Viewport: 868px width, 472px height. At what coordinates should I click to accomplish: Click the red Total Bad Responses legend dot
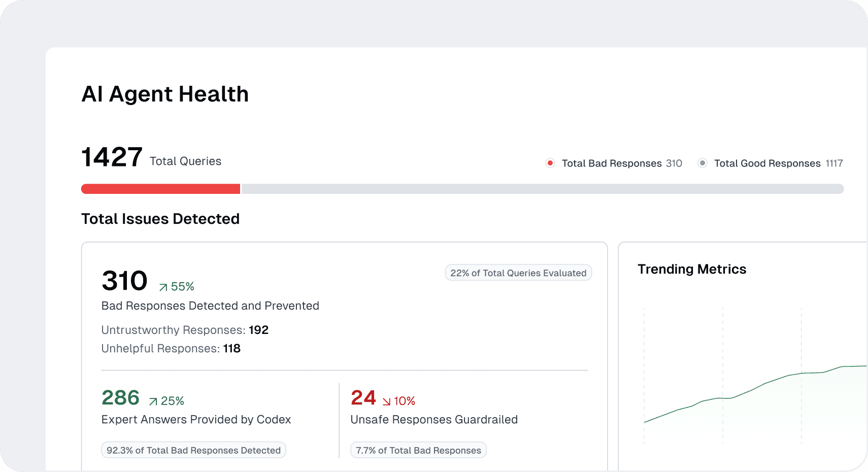[550, 163]
